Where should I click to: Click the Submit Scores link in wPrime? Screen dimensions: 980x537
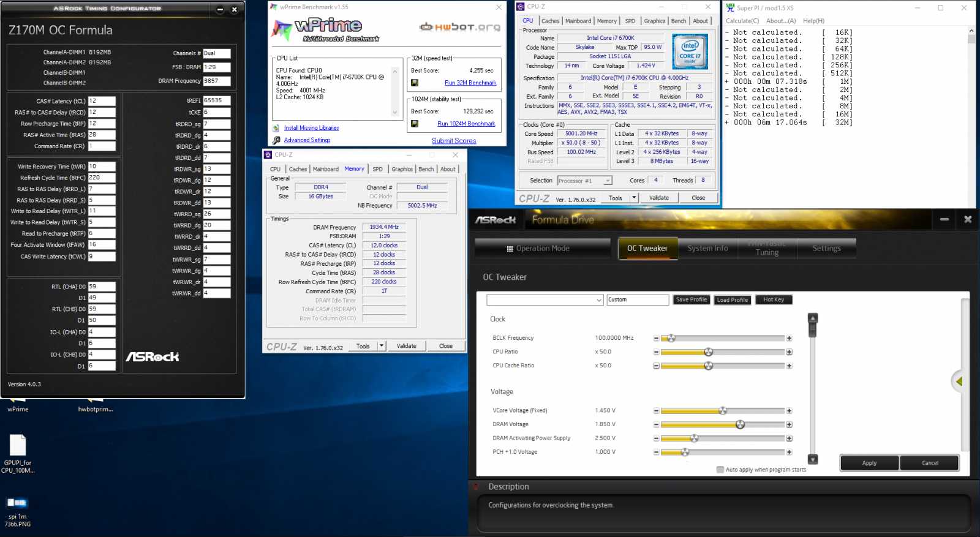tap(454, 141)
